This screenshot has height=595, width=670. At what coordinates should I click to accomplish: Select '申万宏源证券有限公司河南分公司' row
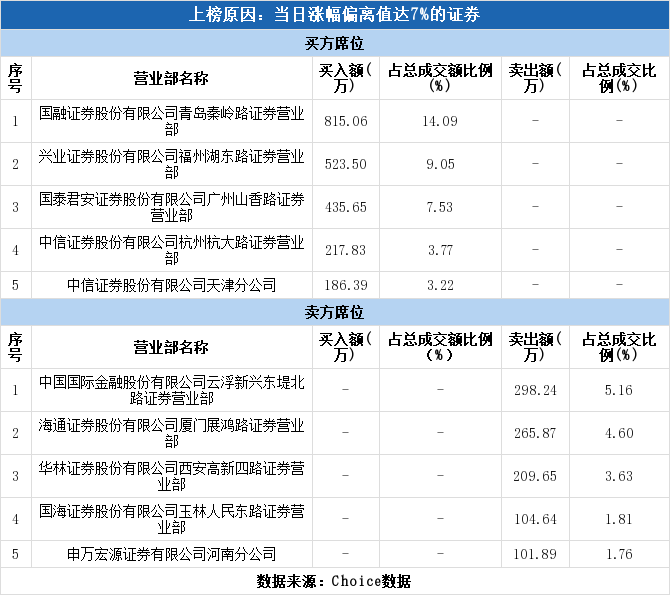(335, 554)
